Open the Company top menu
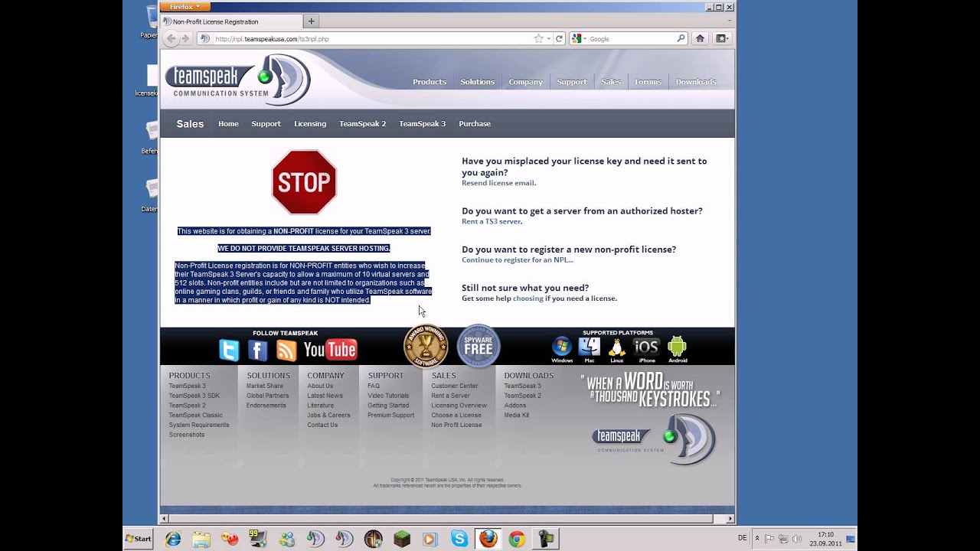The image size is (980, 551). coord(526,82)
